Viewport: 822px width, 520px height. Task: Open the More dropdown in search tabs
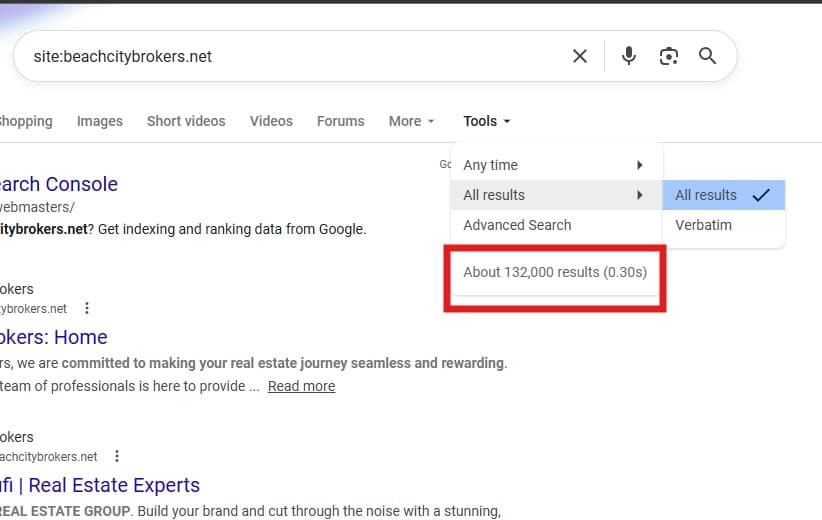click(x=411, y=121)
